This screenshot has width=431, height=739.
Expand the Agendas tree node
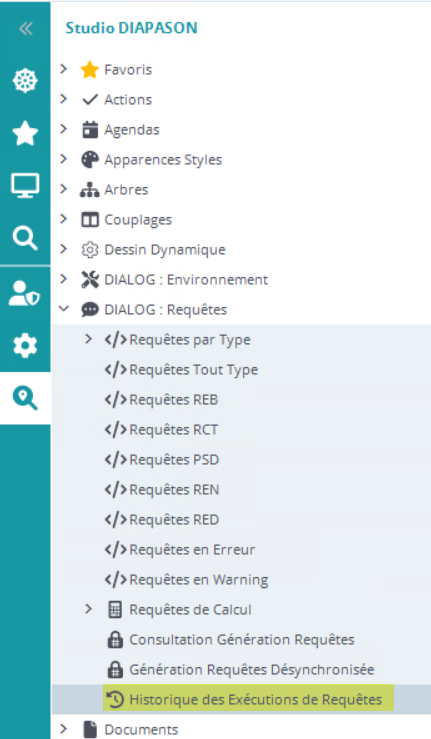pyautogui.click(x=64, y=129)
